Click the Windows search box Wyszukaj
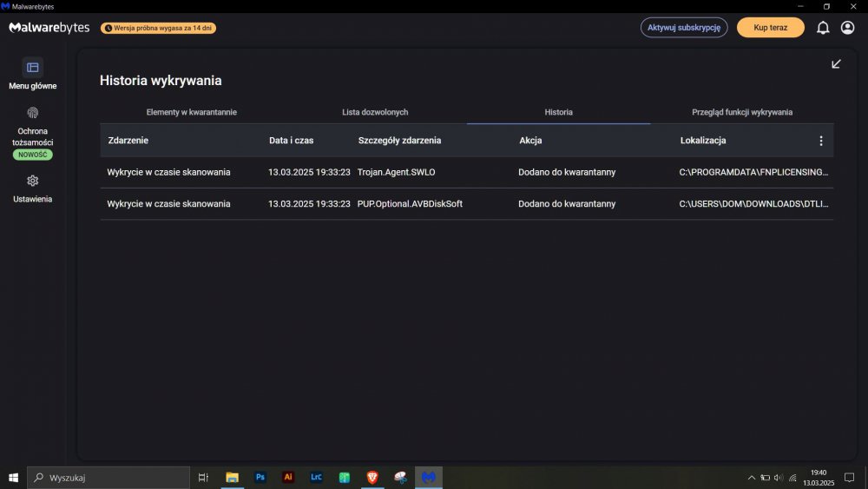The width and height of the screenshot is (868, 489). click(108, 477)
